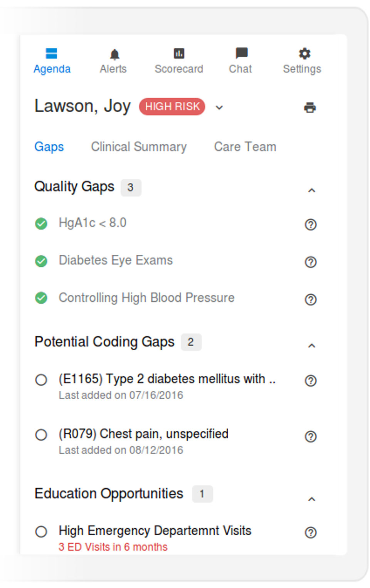This screenshot has height=588, width=370.
Task: Open the Settings gear icon
Action: click(304, 54)
